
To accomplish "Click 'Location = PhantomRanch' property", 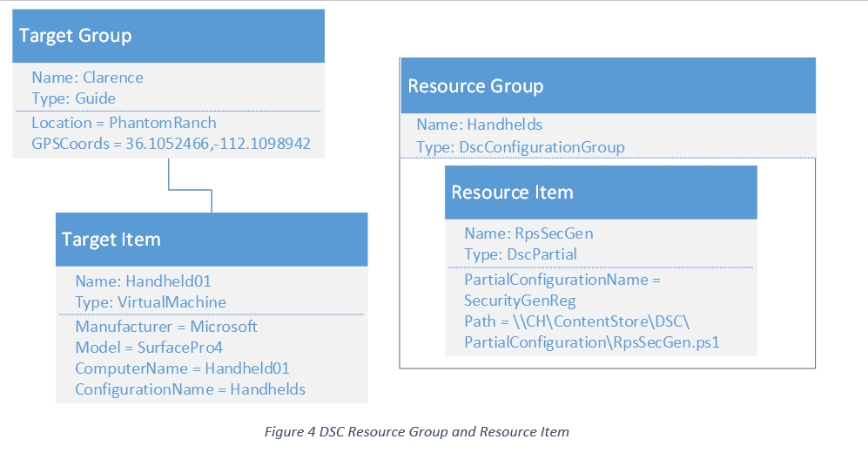I will [x=124, y=123].
